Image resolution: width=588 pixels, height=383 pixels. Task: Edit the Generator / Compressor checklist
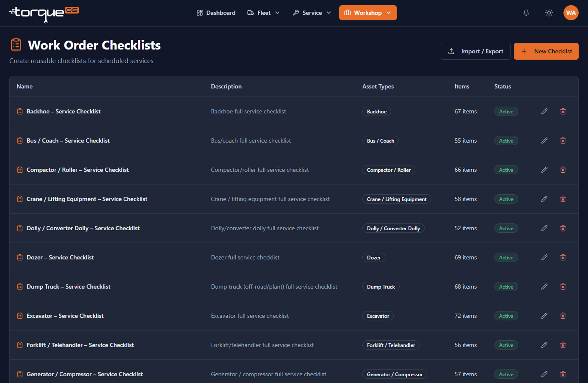[x=544, y=374]
